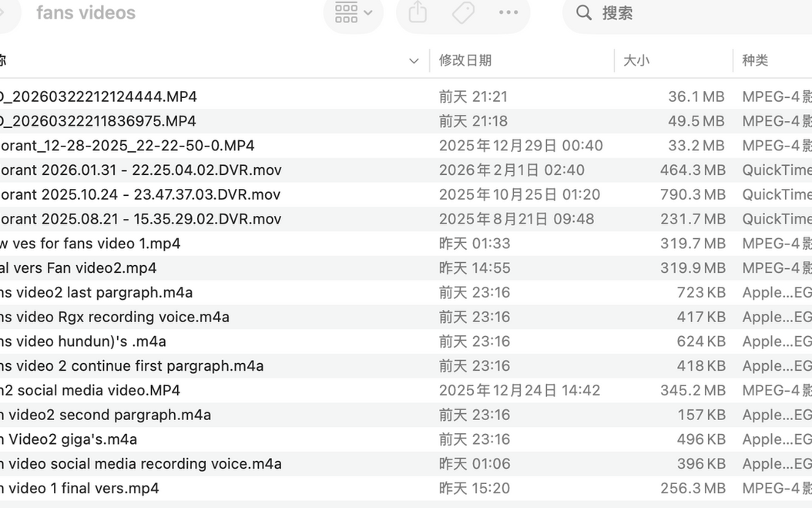Select "social media video.MP4" file row
Screen dimensions: 812x508
[x=91, y=390]
